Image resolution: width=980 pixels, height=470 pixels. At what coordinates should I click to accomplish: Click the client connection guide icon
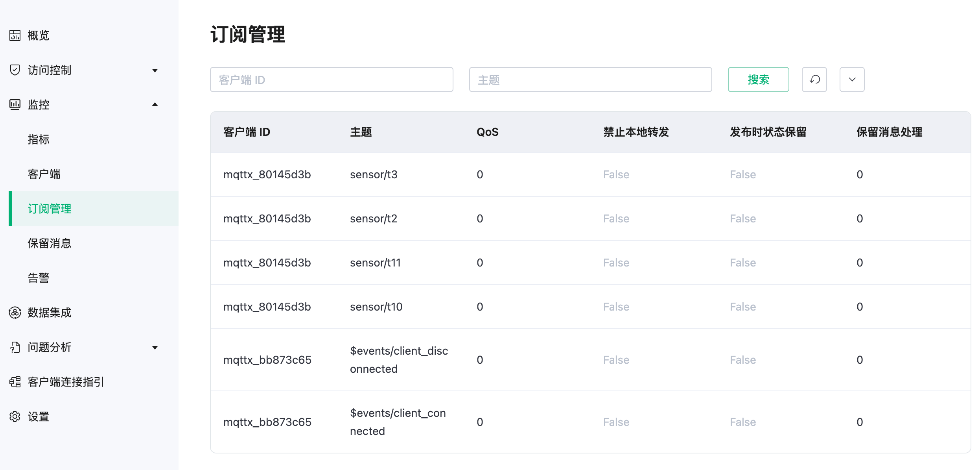(15, 382)
